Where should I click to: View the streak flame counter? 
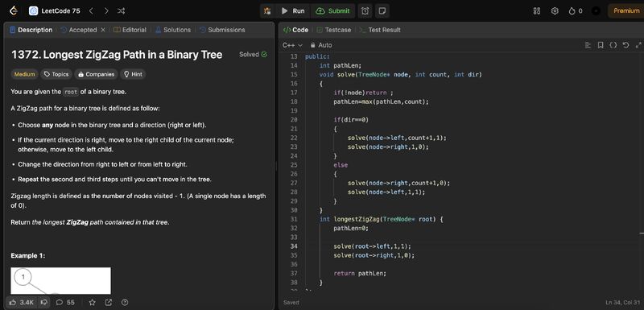tap(576, 11)
